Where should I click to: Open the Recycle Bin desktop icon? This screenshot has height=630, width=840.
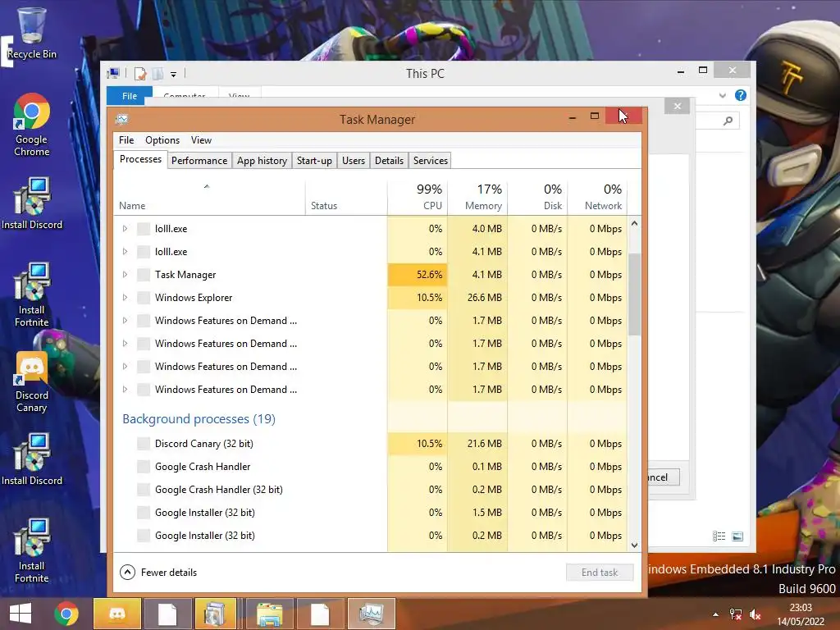click(x=32, y=32)
